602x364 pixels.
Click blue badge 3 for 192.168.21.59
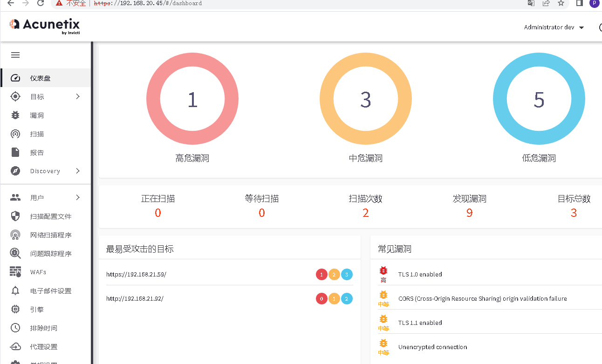point(347,275)
